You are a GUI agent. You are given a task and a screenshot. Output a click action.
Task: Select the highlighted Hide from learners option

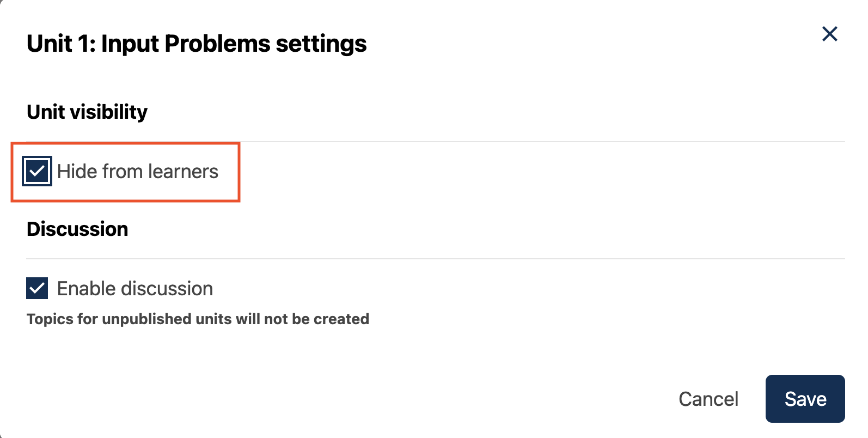click(x=37, y=171)
